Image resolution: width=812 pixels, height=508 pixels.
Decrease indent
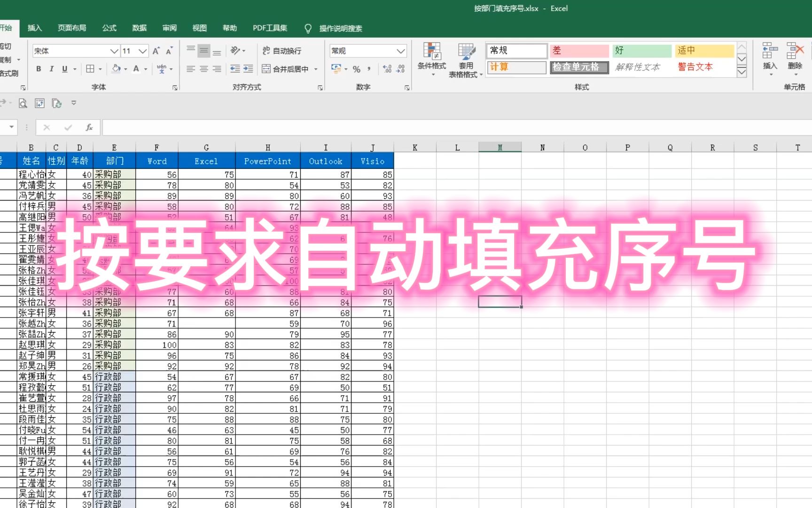pyautogui.click(x=235, y=69)
